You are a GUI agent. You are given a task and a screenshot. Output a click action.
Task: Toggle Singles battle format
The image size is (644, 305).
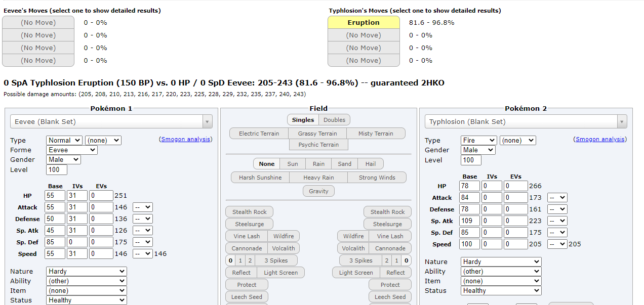[x=303, y=120]
